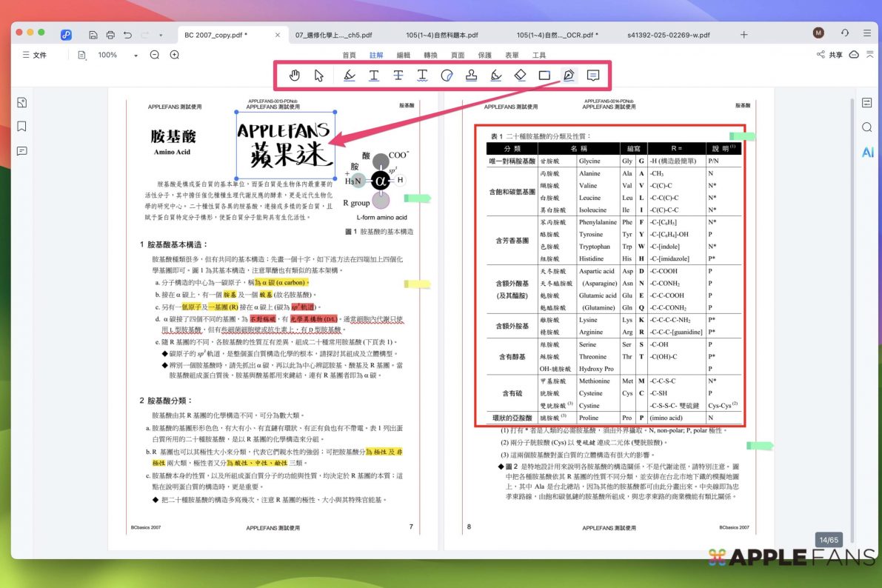Image resolution: width=882 pixels, height=588 pixels.
Task: Choose the eraser tool
Action: (x=520, y=76)
